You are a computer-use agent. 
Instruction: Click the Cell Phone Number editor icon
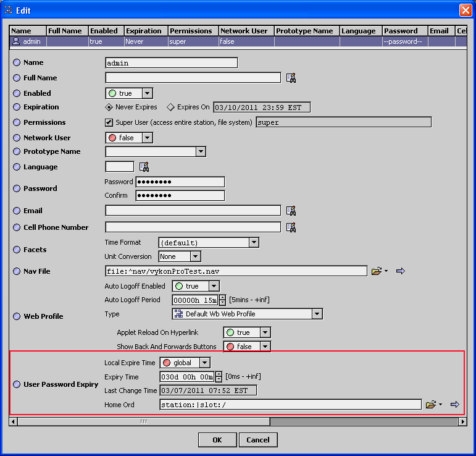pyautogui.click(x=291, y=227)
